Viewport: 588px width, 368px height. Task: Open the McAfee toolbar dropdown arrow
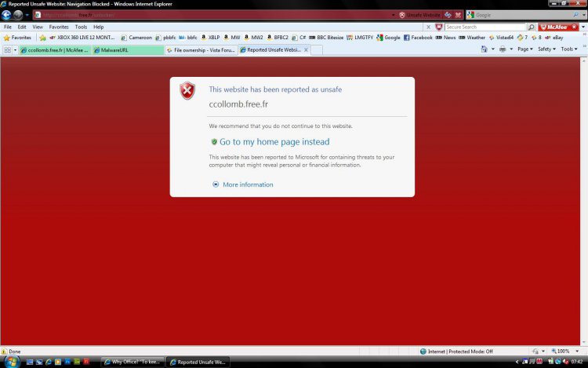(x=583, y=27)
